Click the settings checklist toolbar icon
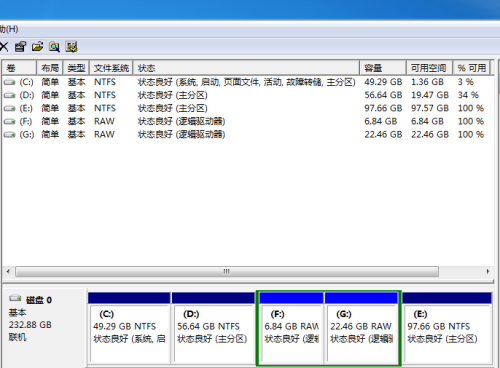Viewport: 500px width, 368px height. click(x=71, y=47)
